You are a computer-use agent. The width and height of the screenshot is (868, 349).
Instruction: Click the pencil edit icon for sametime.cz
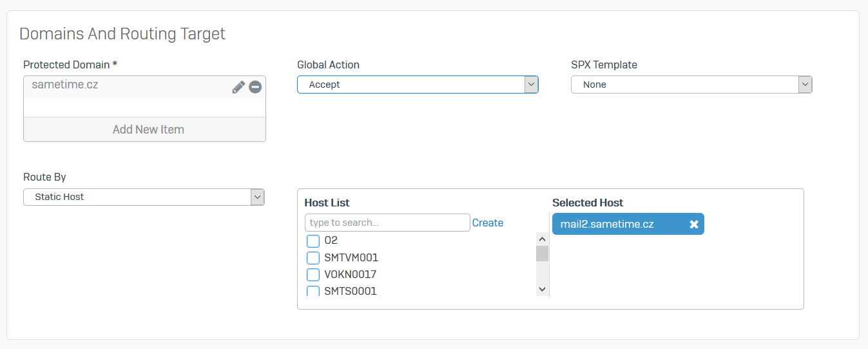click(x=238, y=87)
